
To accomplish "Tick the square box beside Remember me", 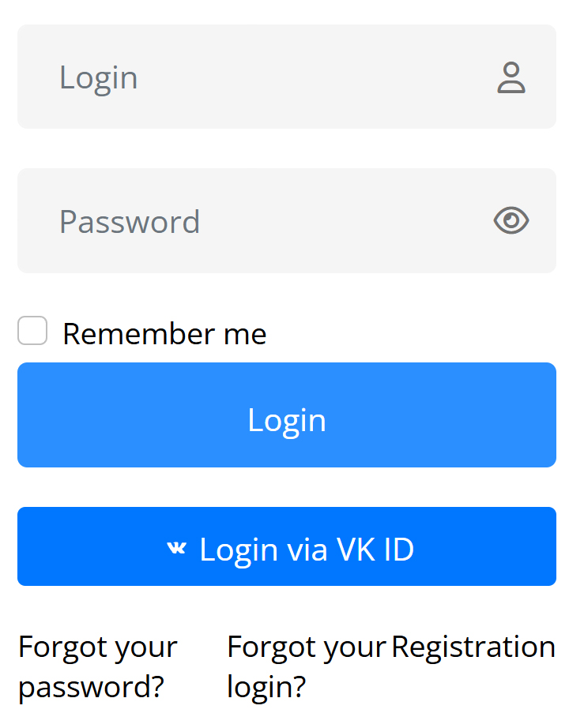I will click(x=32, y=331).
